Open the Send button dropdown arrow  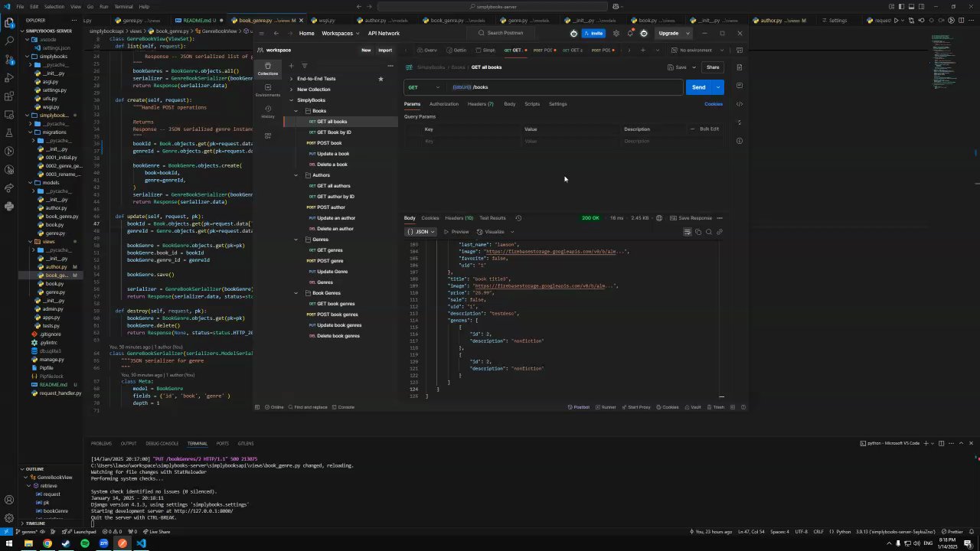coord(718,87)
